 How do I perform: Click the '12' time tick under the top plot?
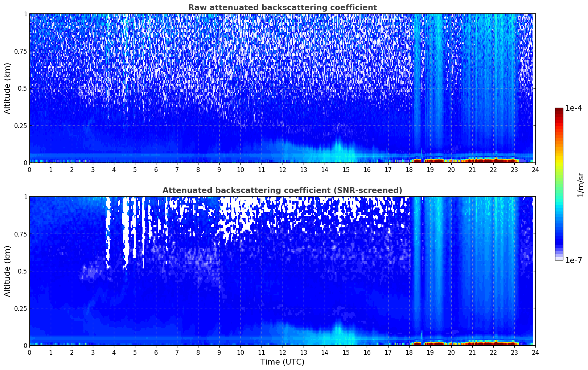click(x=283, y=169)
